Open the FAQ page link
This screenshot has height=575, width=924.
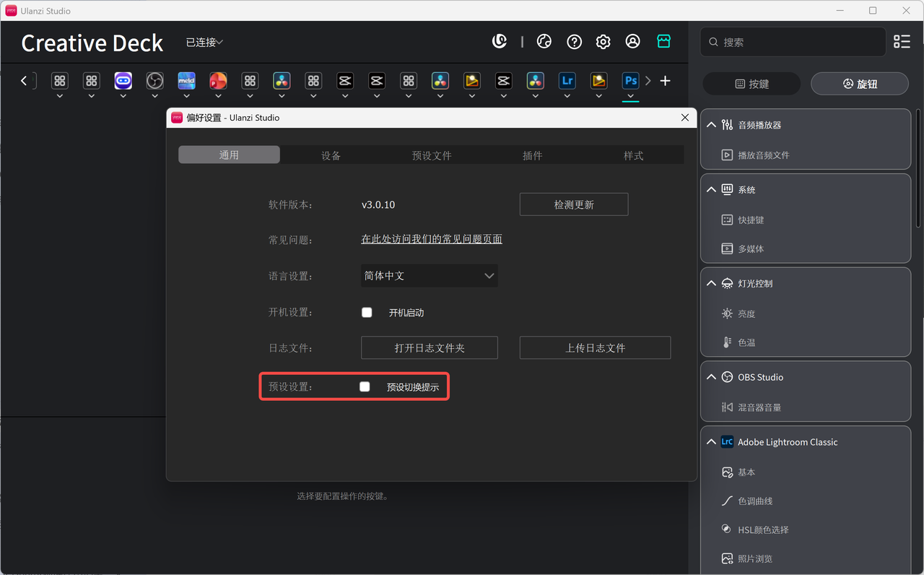431,239
